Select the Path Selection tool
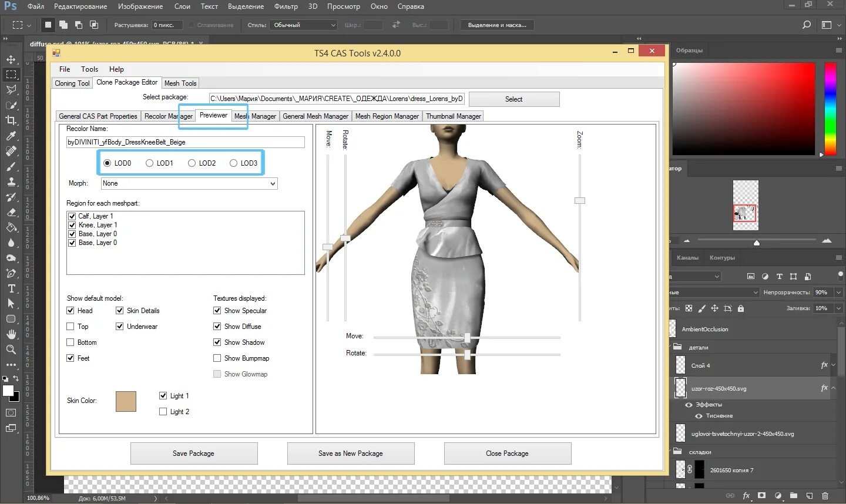 11,304
